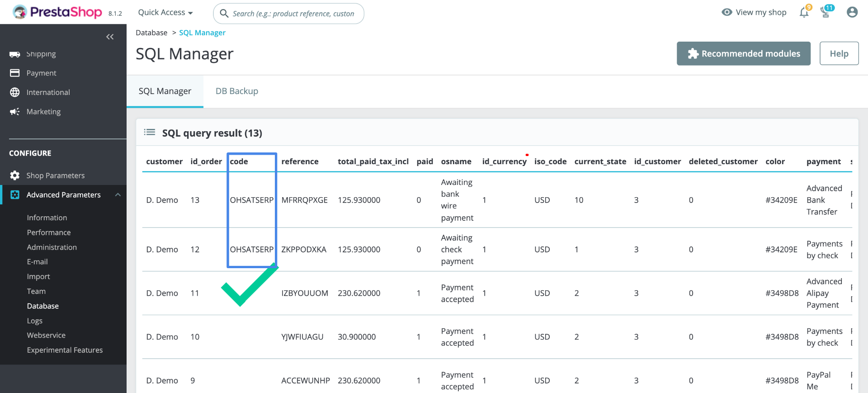Click the Recommended modules button
Image resolution: width=868 pixels, height=393 pixels.
(744, 53)
